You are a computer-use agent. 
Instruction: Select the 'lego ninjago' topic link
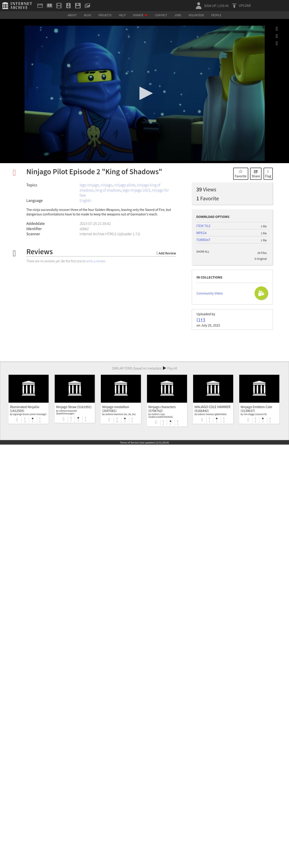(89, 185)
